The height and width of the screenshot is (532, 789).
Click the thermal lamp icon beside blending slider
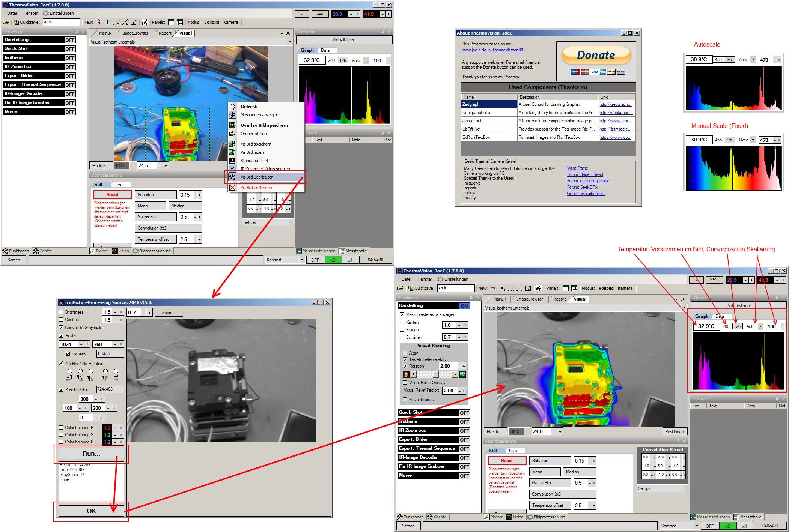tap(406, 374)
